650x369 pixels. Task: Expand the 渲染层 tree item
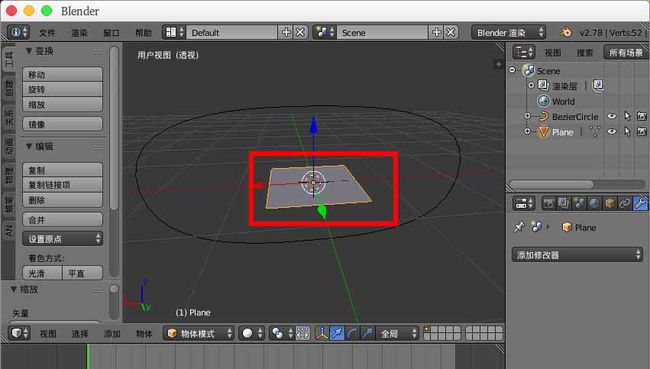(x=531, y=85)
